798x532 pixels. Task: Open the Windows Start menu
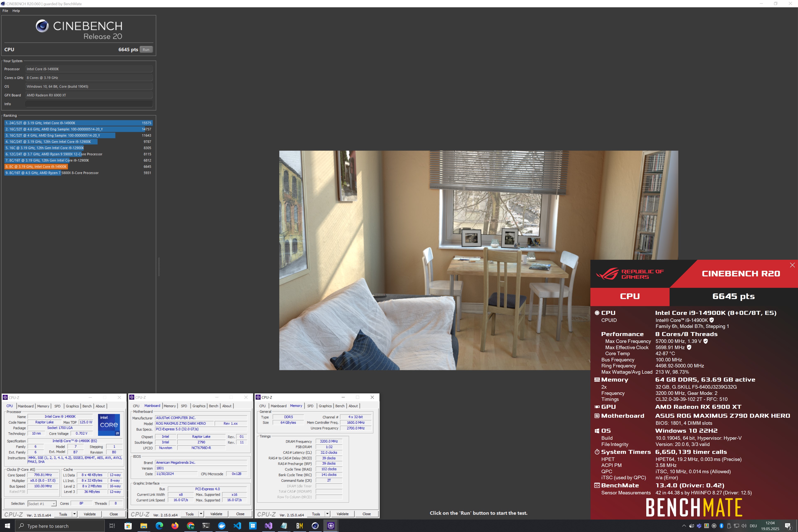[7, 526]
